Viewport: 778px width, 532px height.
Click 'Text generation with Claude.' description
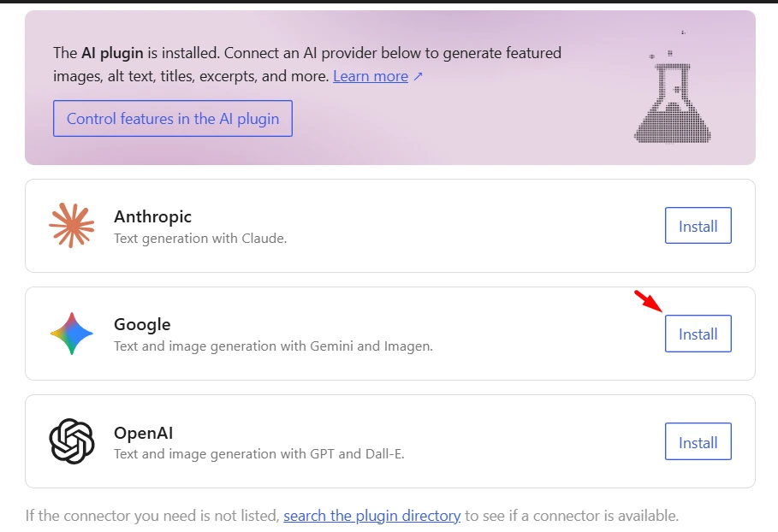click(x=200, y=239)
